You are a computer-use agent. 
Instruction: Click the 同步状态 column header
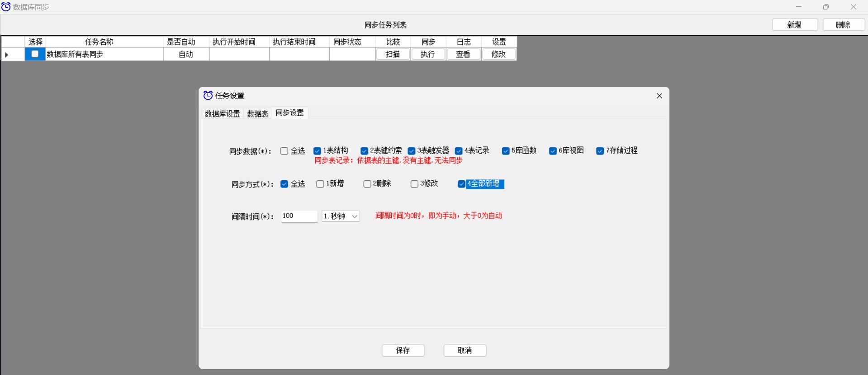(352, 42)
